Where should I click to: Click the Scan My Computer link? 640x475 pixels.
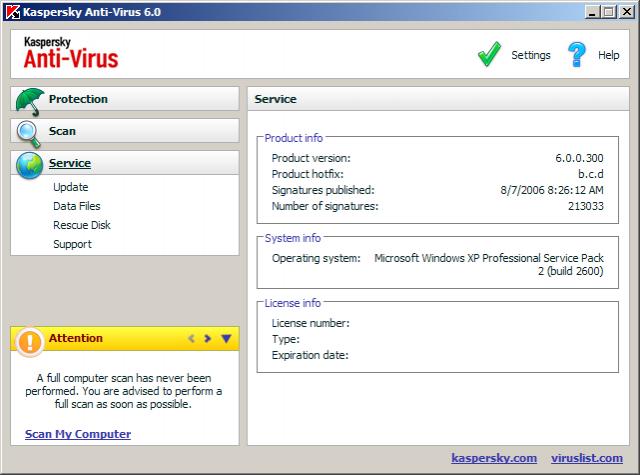click(78, 434)
